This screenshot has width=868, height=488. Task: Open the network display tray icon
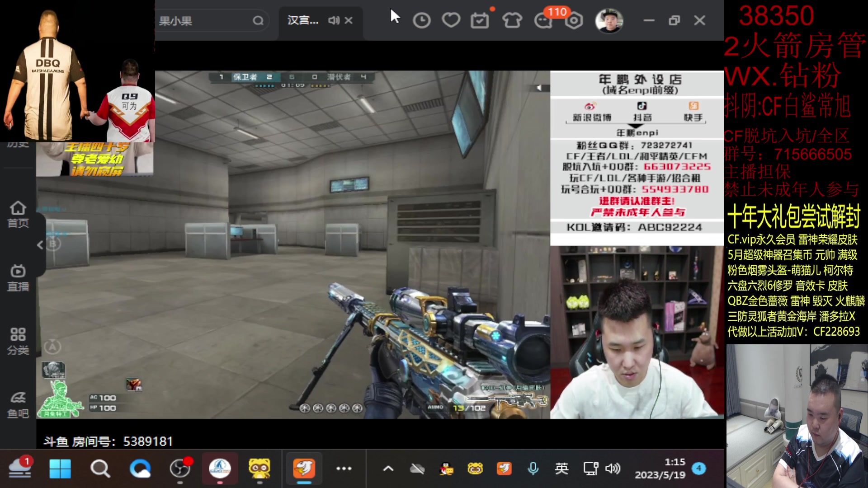[x=591, y=469]
